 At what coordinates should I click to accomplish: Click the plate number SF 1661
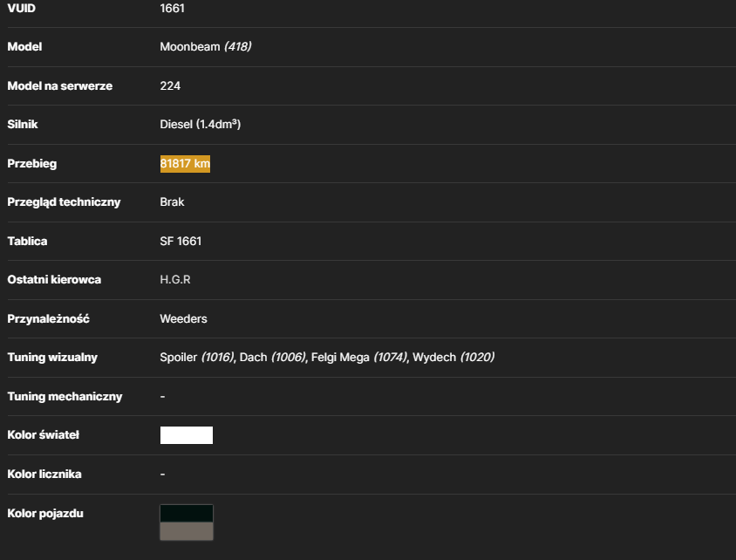181,242
